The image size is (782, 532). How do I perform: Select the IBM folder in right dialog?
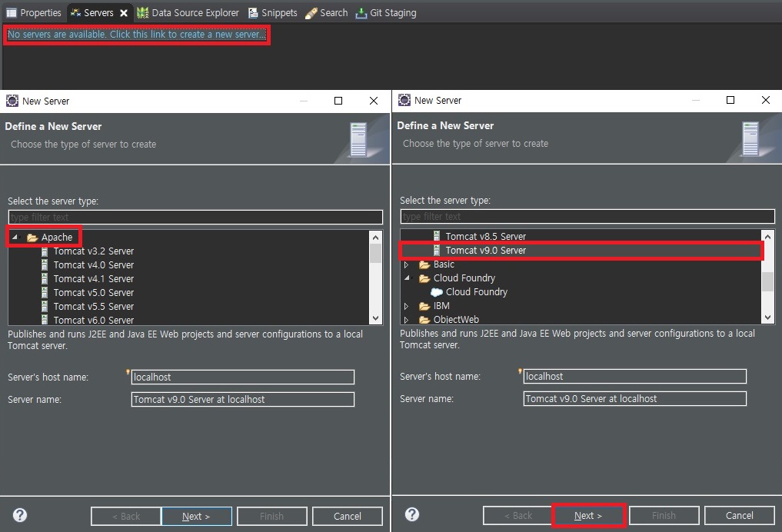point(441,306)
